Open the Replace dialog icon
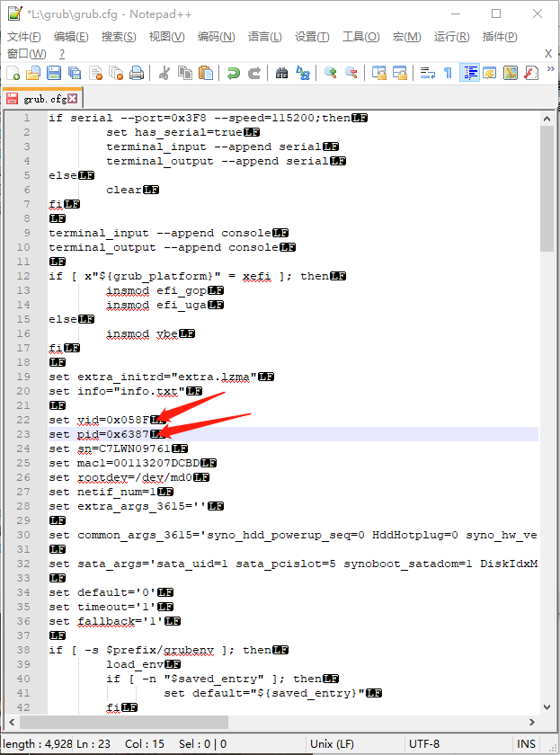Image resolution: width=560 pixels, height=755 pixels. click(302, 73)
